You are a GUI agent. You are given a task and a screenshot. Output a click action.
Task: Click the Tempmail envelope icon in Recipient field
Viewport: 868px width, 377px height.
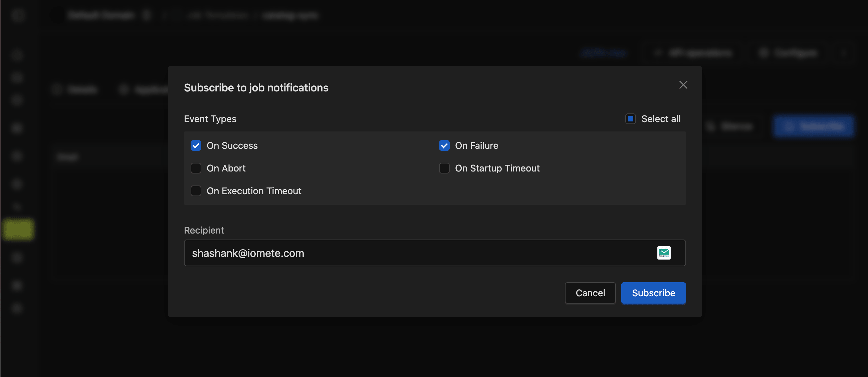click(x=663, y=253)
